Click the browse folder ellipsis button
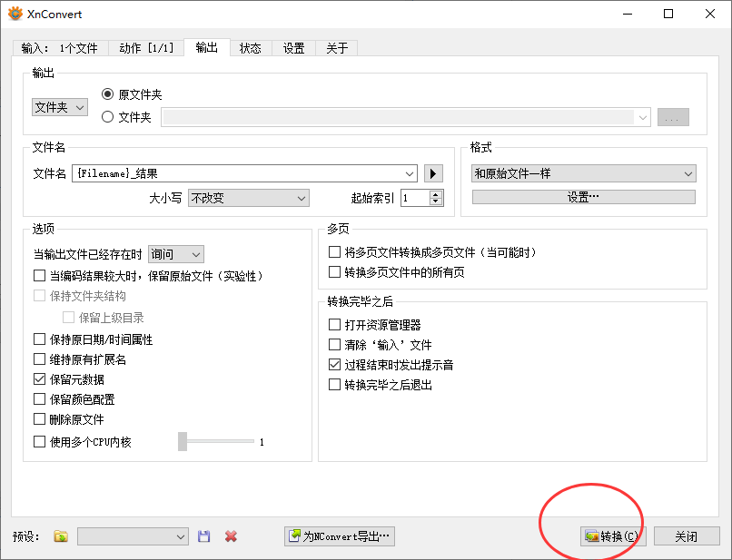 (673, 117)
